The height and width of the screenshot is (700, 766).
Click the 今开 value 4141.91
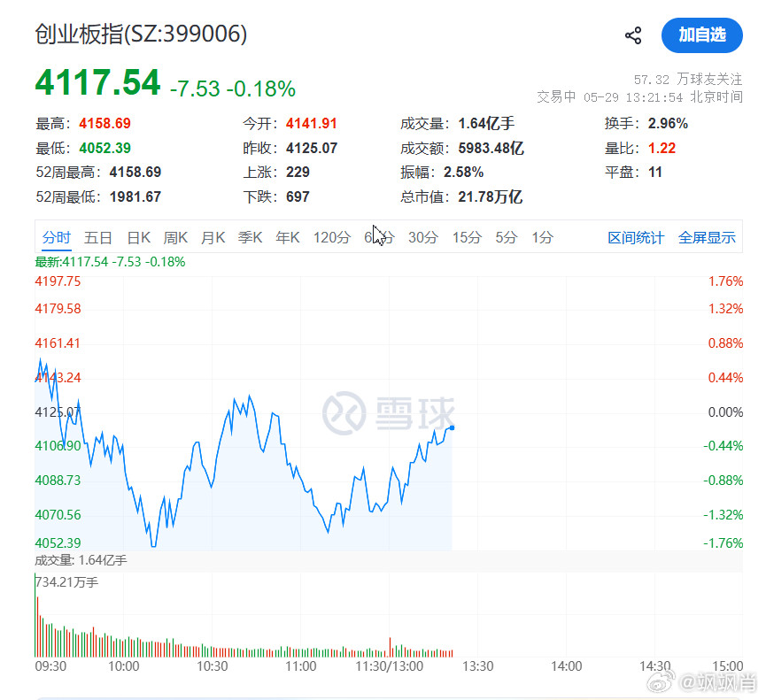[312, 124]
